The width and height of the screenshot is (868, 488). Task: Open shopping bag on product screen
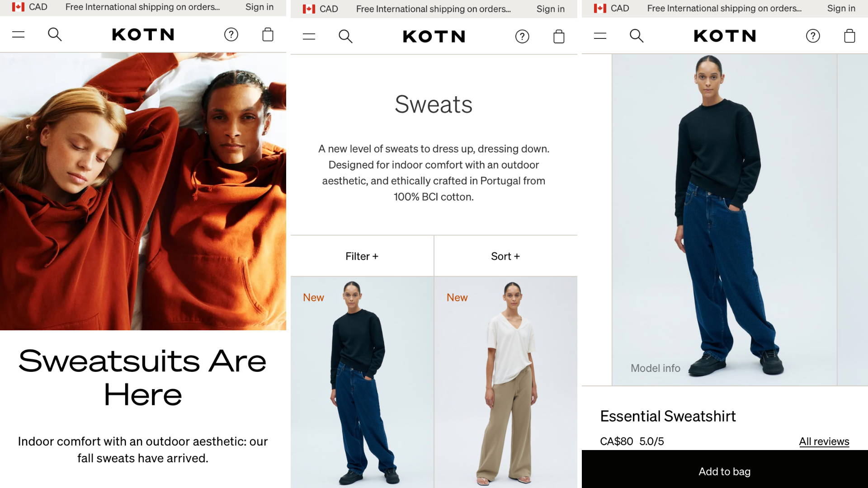pos(849,36)
